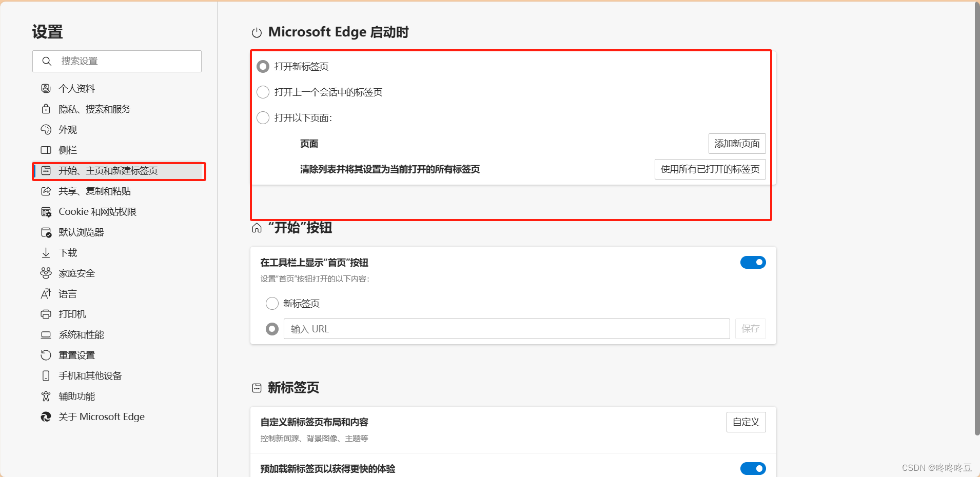
Task: Click the Edge logo beside 关于 Microsoft Edge
Action: click(x=46, y=416)
